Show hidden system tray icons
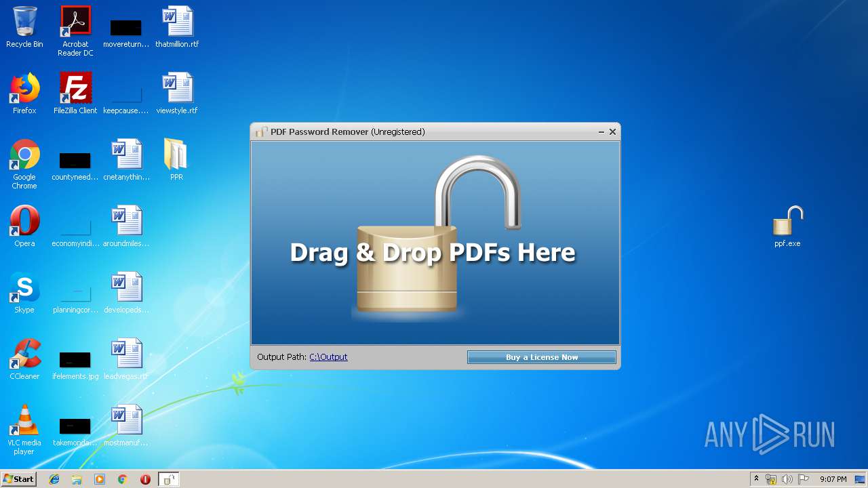The height and width of the screenshot is (488, 868). click(756, 479)
